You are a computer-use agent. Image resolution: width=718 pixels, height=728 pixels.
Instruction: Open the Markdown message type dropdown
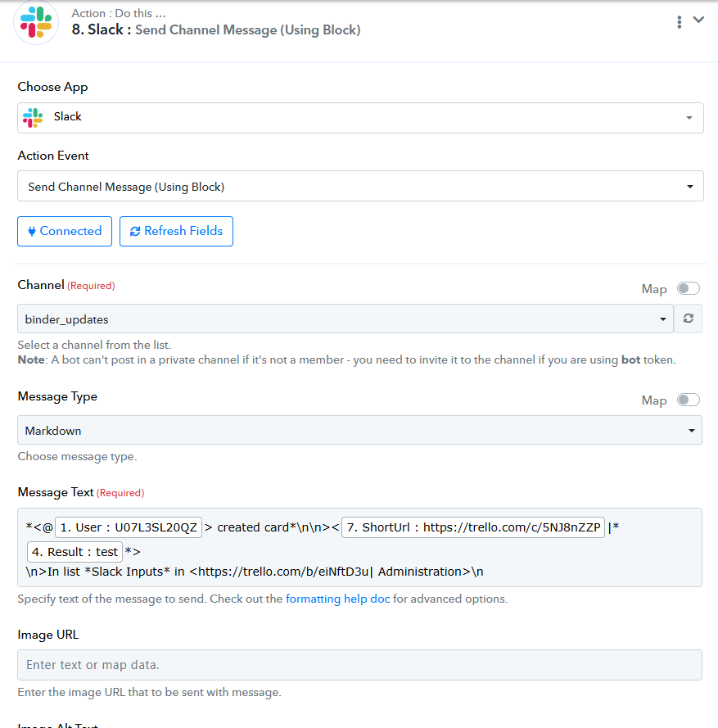click(x=359, y=431)
